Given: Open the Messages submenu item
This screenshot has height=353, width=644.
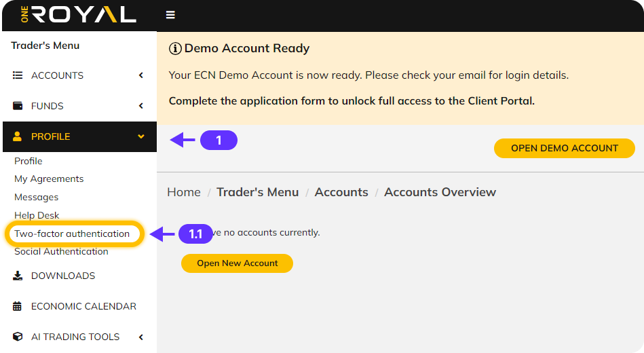Looking at the screenshot, I should (37, 197).
